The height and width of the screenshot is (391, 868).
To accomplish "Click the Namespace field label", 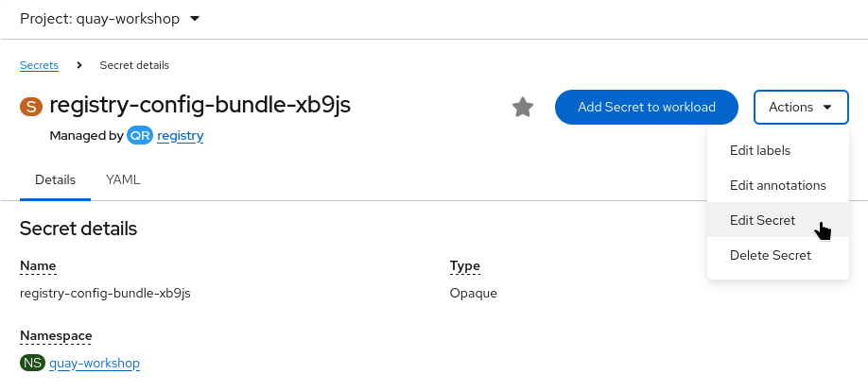I will tap(56, 336).
